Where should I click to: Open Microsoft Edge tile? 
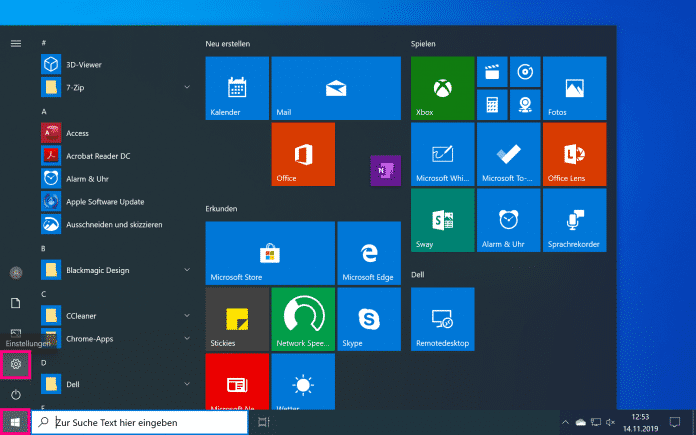[x=369, y=253]
